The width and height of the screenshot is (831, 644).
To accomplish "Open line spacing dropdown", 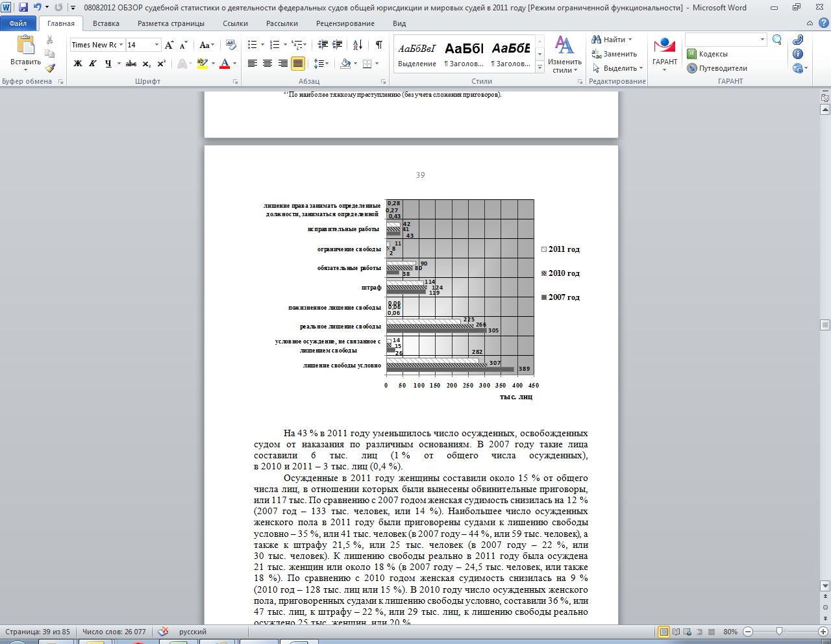I will point(321,64).
